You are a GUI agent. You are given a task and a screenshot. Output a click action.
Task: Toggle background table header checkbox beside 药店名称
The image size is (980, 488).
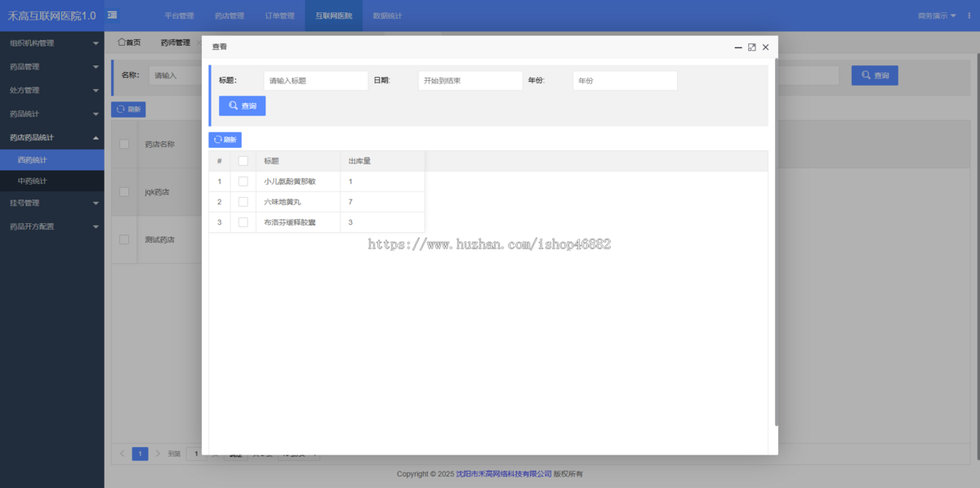pyautogui.click(x=124, y=144)
